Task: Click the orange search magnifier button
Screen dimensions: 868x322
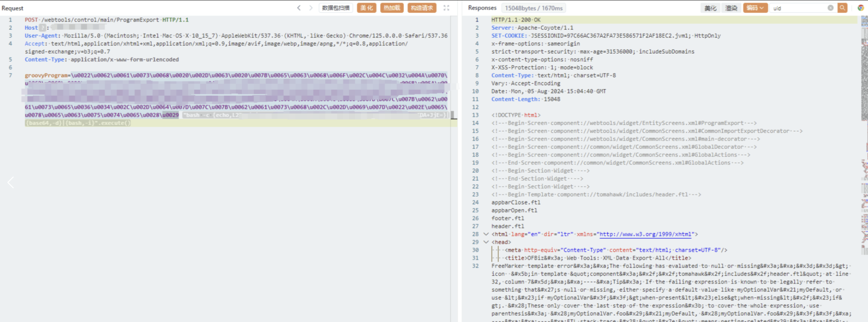Action: point(842,8)
